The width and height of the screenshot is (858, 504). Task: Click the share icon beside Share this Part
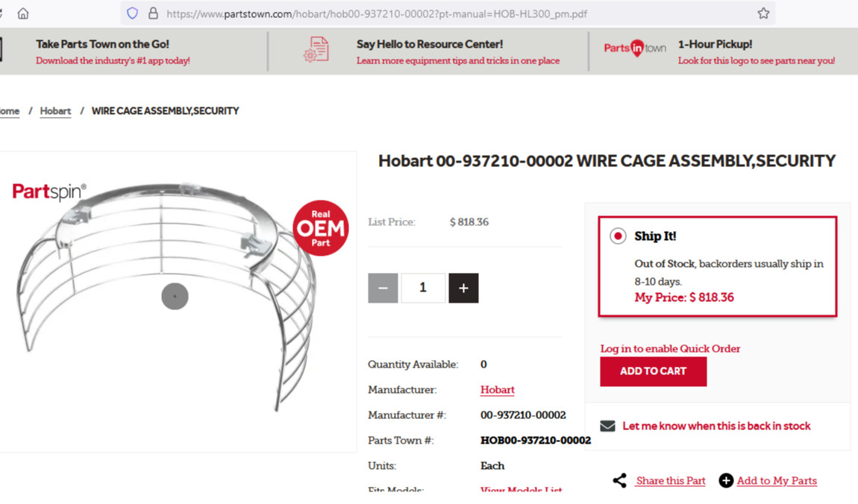click(x=619, y=480)
